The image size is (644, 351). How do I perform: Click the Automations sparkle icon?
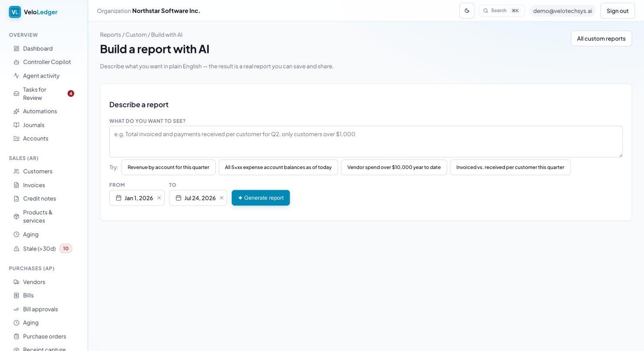click(x=17, y=111)
